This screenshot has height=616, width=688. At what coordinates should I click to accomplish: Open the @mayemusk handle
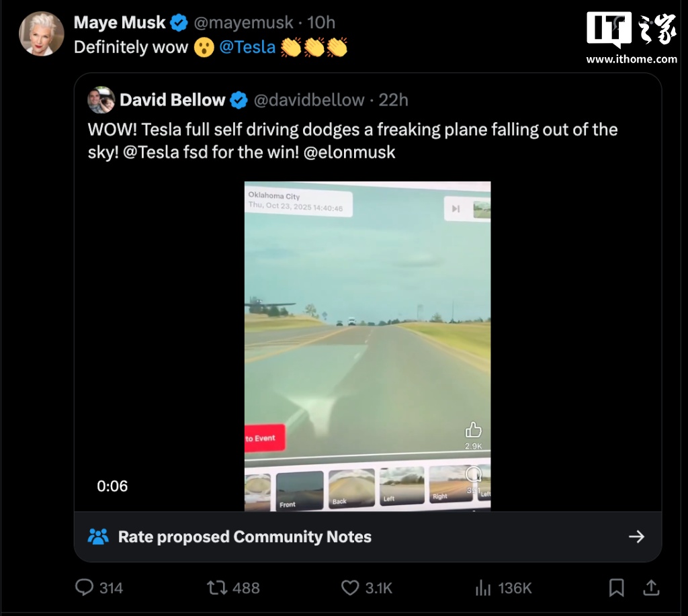pyautogui.click(x=244, y=23)
